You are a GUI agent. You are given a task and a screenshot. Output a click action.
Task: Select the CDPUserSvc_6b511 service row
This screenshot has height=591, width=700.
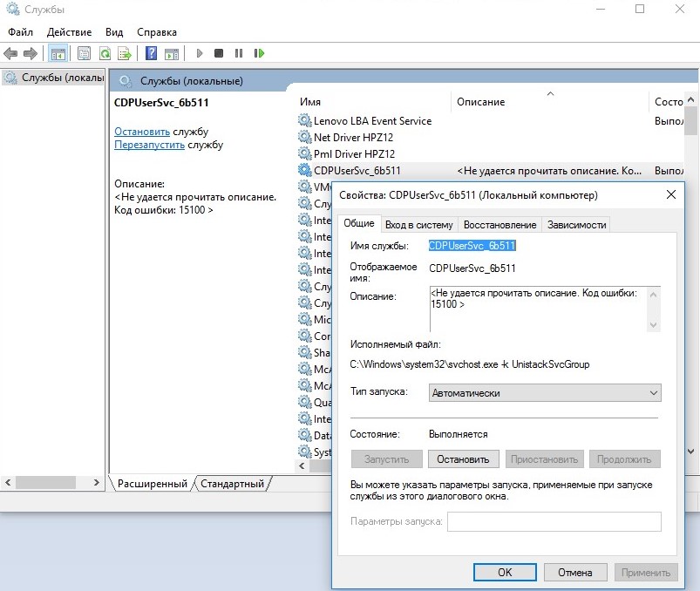click(490, 171)
